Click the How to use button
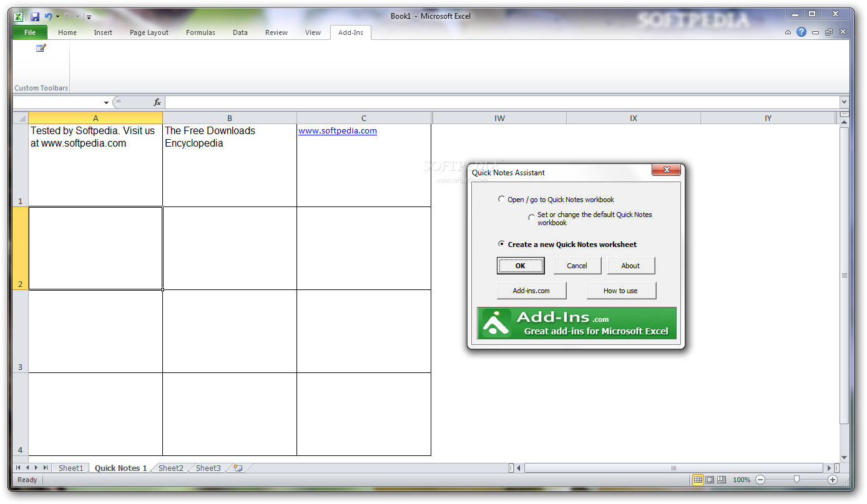Viewport: 867px width, 504px height. pyautogui.click(x=620, y=291)
